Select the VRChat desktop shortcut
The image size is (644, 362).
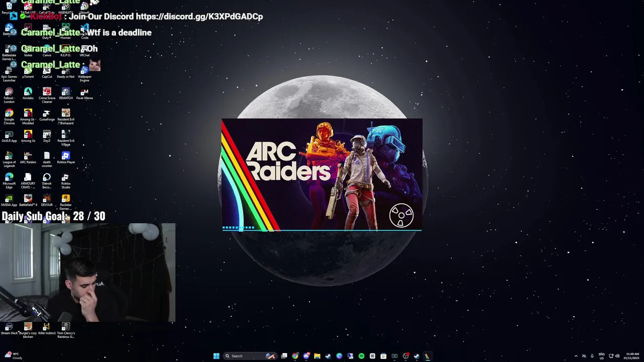point(85,51)
